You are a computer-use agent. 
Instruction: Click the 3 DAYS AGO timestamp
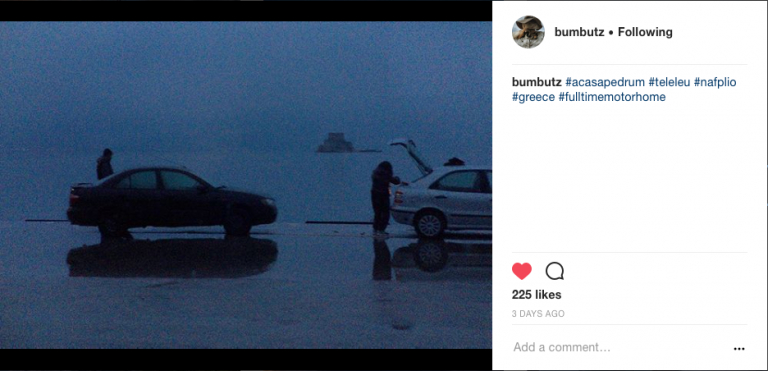[x=538, y=314]
